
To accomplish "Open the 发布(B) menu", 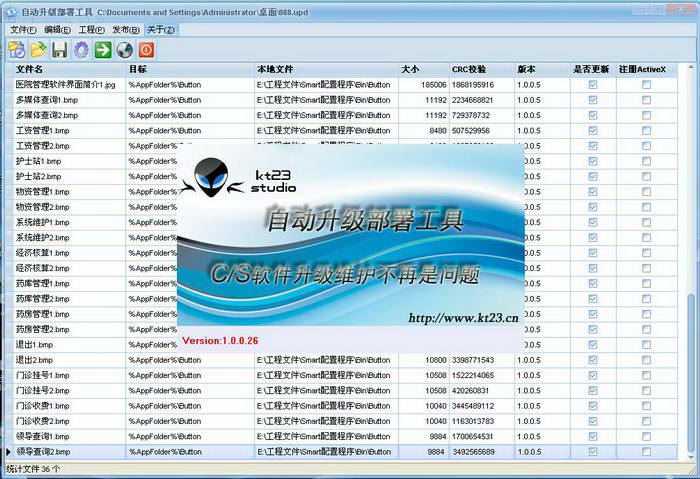I will tap(125, 30).
